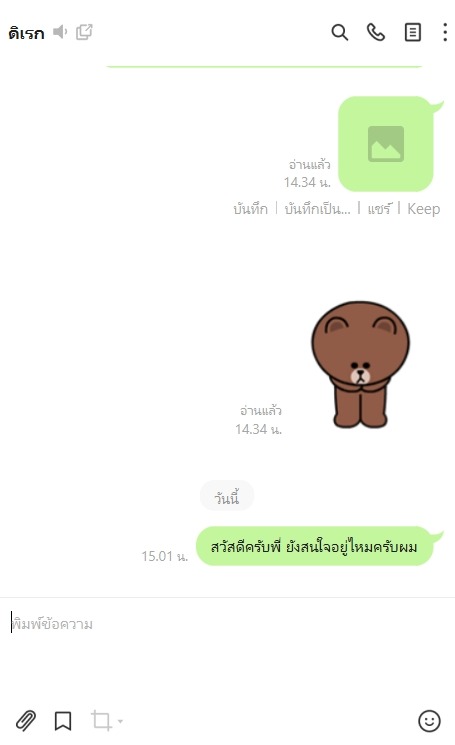The width and height of the screenshot is (455, 745).
Task: Open chat search with magnifier icon
Action: pyautogui.click(x=340, y=32)
